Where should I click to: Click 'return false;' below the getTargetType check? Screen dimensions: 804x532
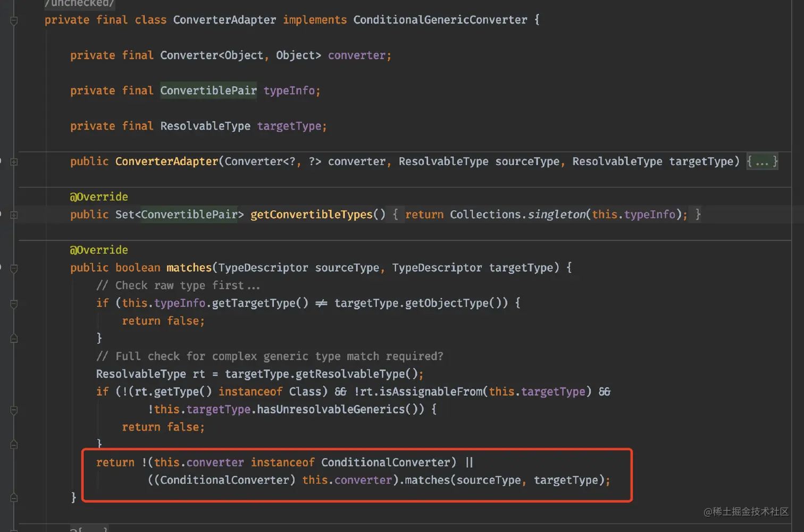coord(163,321)
